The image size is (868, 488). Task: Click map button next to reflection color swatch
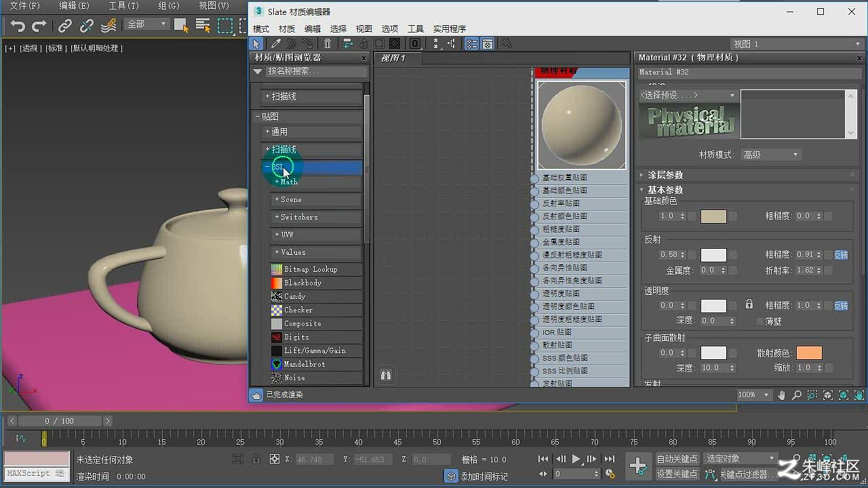point(733,255)
